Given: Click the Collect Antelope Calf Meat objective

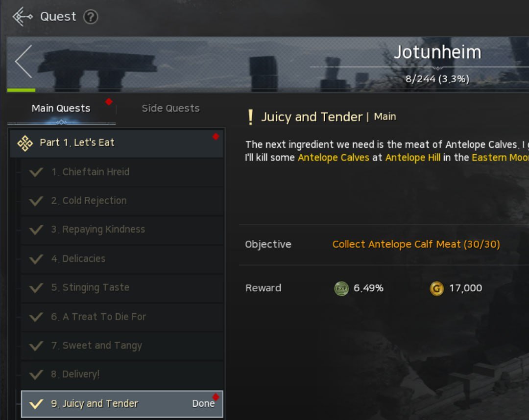Looking at the screenshot, I should pyautogui.click(x=416, y=244).
